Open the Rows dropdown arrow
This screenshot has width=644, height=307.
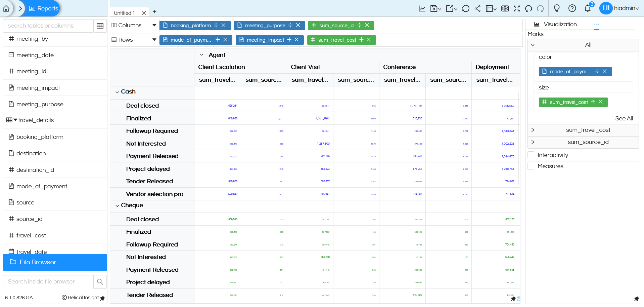[x=154, y=40]
